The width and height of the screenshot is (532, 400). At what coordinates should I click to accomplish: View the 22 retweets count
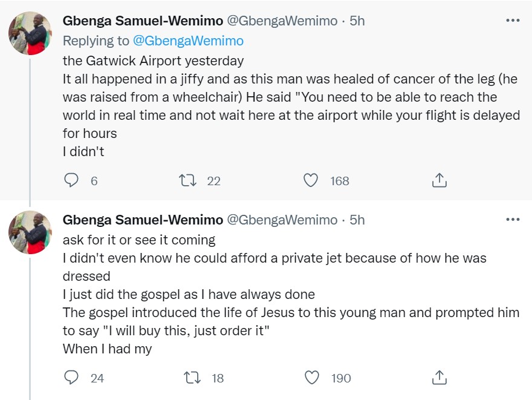[x=213, y=181]
